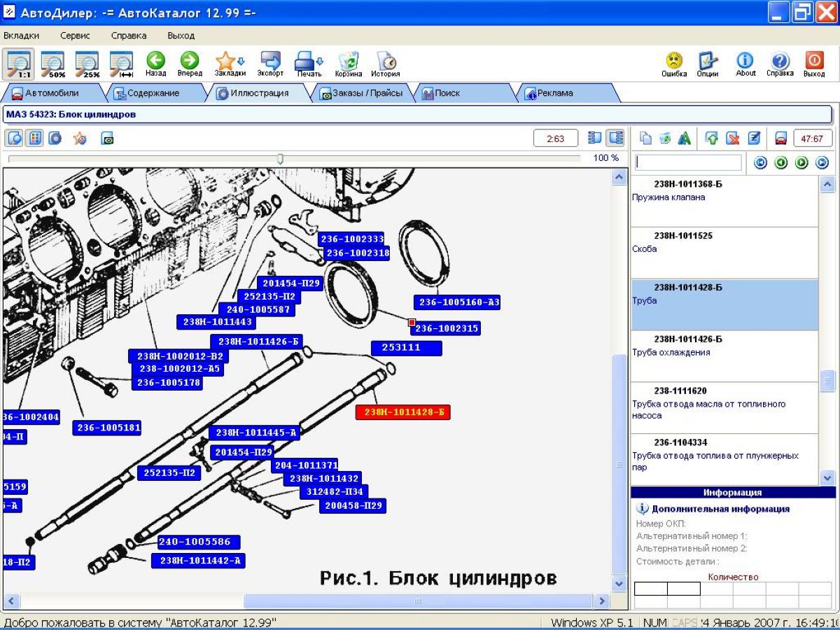Click the red car icon
The image size is (840, 630).
(x=780, y=139)
